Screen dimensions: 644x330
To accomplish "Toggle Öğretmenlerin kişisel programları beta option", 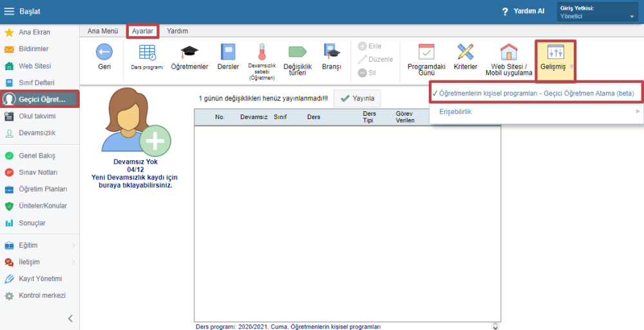I will coord(536,93).
